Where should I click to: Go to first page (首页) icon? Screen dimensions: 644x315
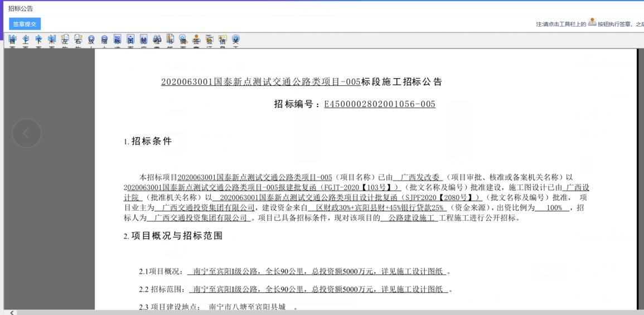coord(12,40)
